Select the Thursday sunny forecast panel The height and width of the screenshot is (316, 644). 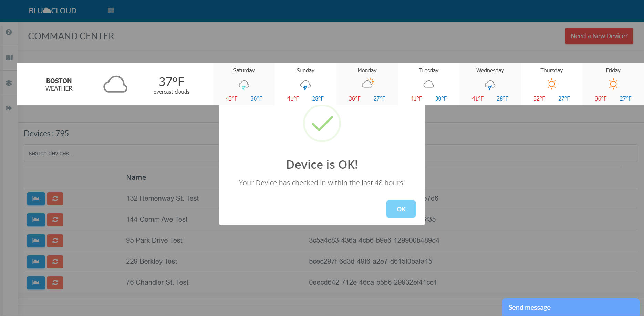(x=551, y=84)
